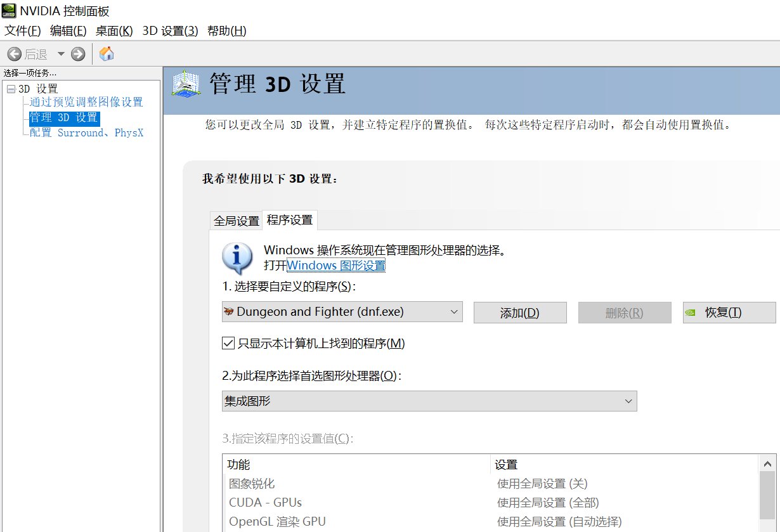Open the back history dropdown arrow
The width and height of the screenshot is (780, 532).
[61, 55]
